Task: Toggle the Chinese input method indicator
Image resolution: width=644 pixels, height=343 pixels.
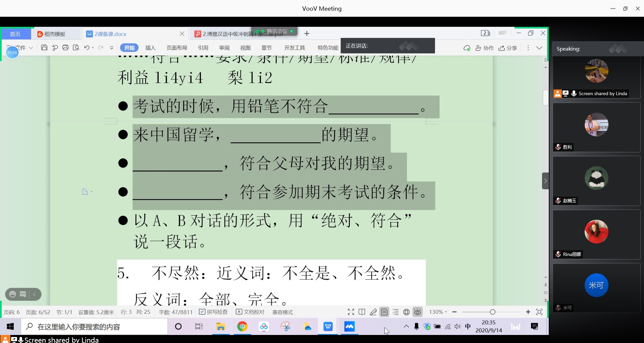Action: [468, 327]
